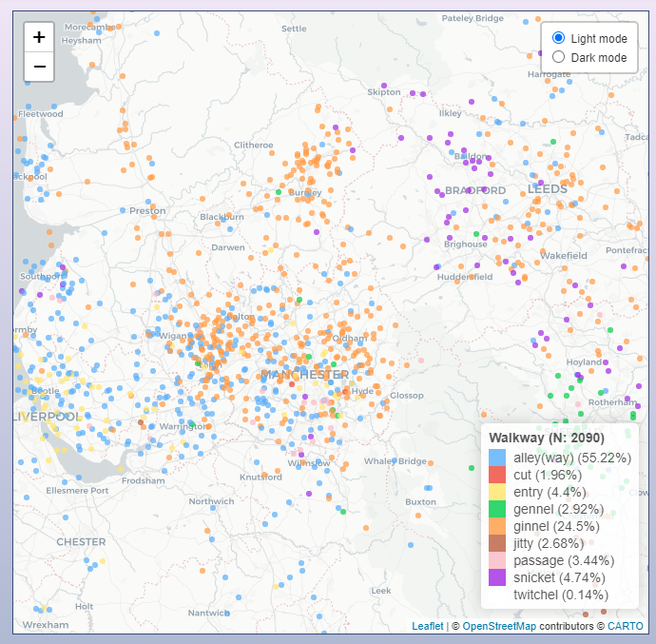Click the Southport town label

pyautogui.click(x=42, y=277)
